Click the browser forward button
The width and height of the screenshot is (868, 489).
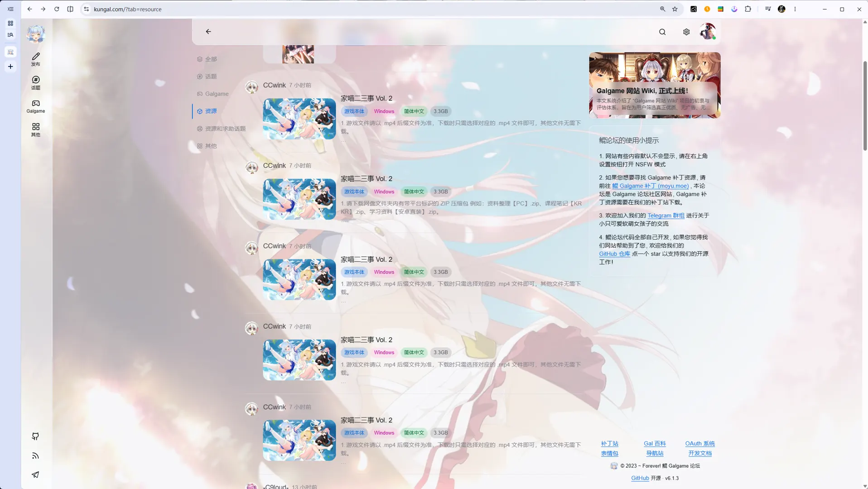click(x=43, y=9)
